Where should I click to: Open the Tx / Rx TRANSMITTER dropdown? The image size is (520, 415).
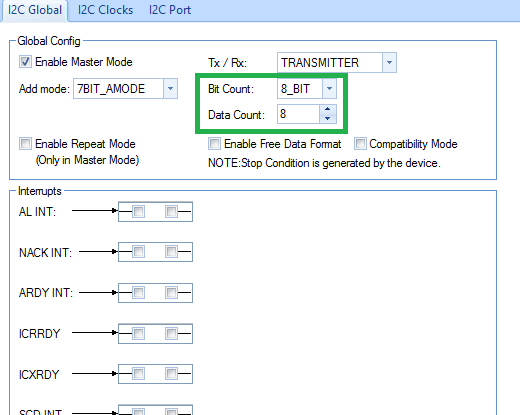point(389,62)
